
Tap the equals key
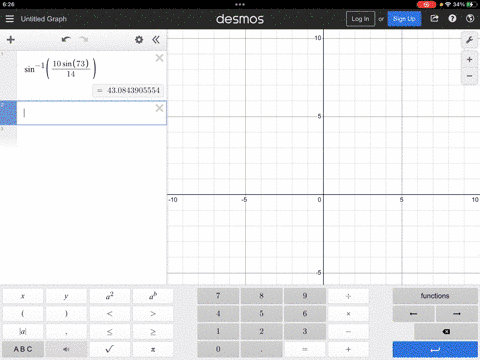click(305, 349)
